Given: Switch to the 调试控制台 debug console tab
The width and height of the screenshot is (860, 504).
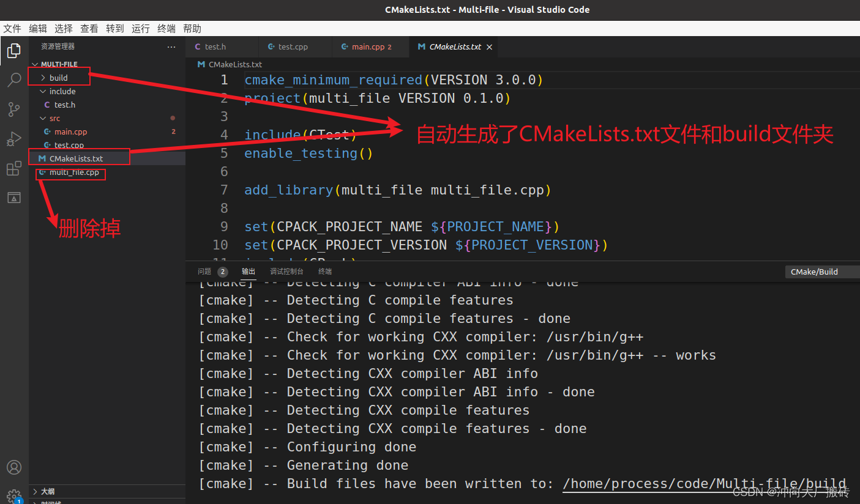Looking at the screenshot, I should pos(287,272).
